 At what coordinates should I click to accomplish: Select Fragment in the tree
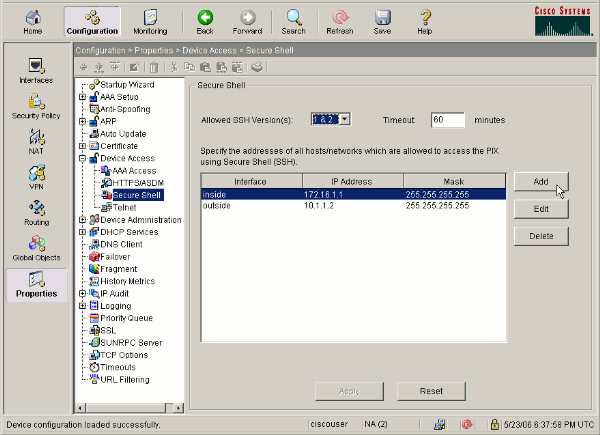click(118, 269)
